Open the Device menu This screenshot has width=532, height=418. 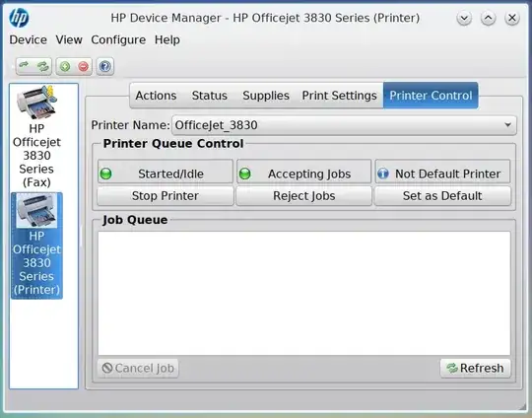[x=29, y=39]
